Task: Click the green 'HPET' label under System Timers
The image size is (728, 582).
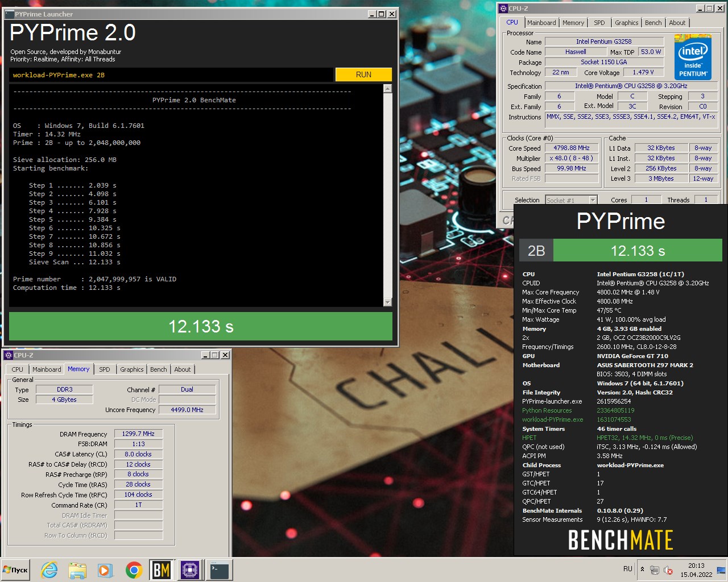Action: pos(529,438)
